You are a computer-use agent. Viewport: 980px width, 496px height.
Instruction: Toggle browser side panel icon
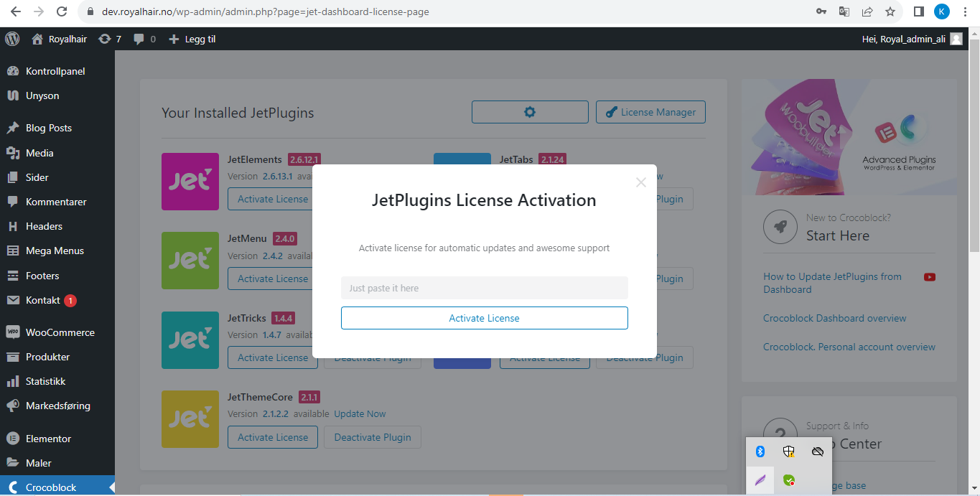click(x=918, y=11)
